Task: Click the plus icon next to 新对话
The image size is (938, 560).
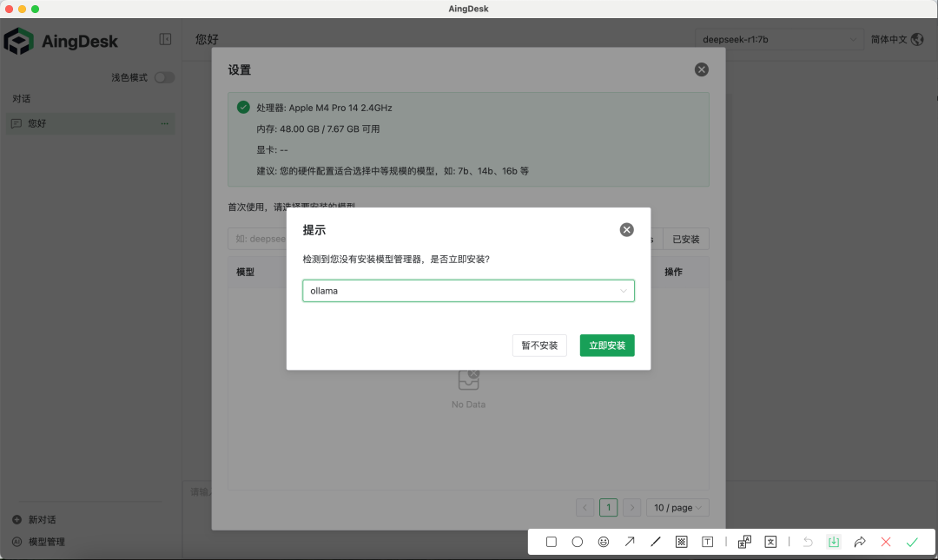Action: point(17,519)
